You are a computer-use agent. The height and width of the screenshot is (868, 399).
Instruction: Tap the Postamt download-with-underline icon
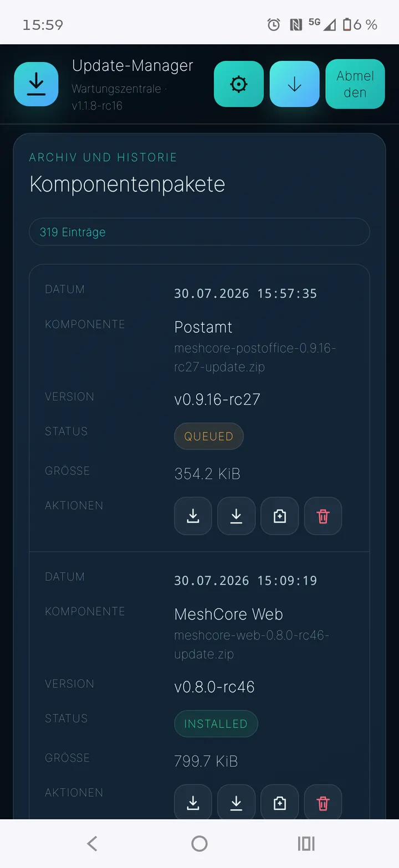(236, 516)
